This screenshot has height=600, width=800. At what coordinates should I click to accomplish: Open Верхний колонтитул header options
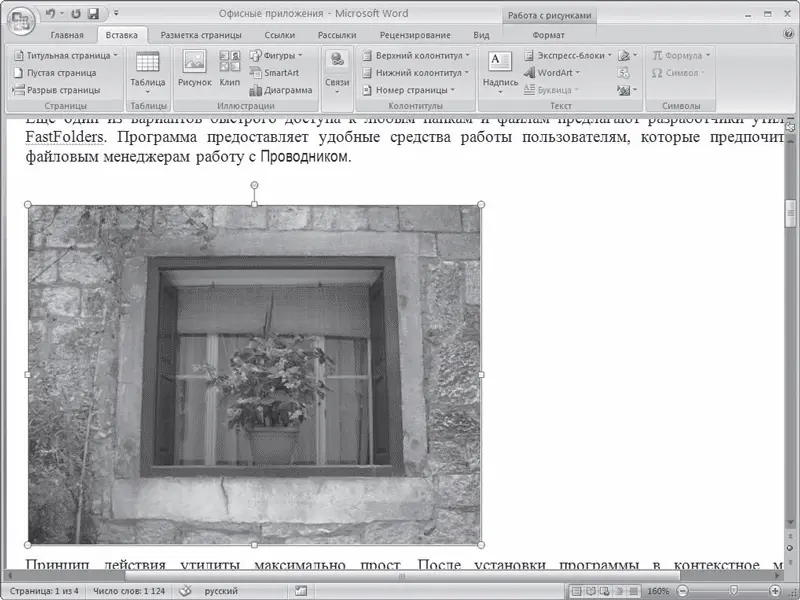click(x=416, y=55)
